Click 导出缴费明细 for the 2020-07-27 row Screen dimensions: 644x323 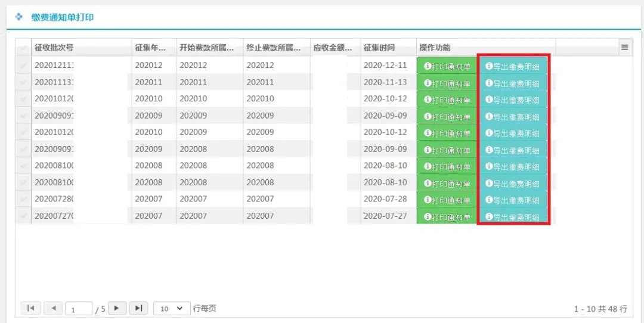513,217
